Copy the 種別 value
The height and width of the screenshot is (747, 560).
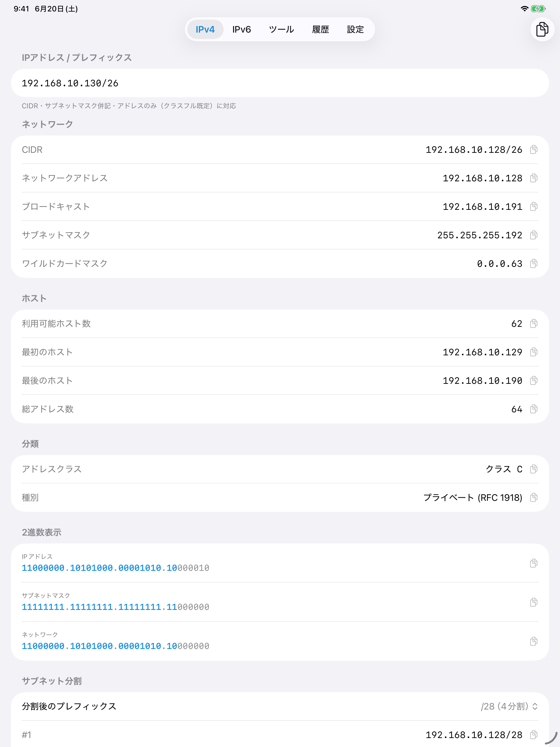click(x=533, y=498)
